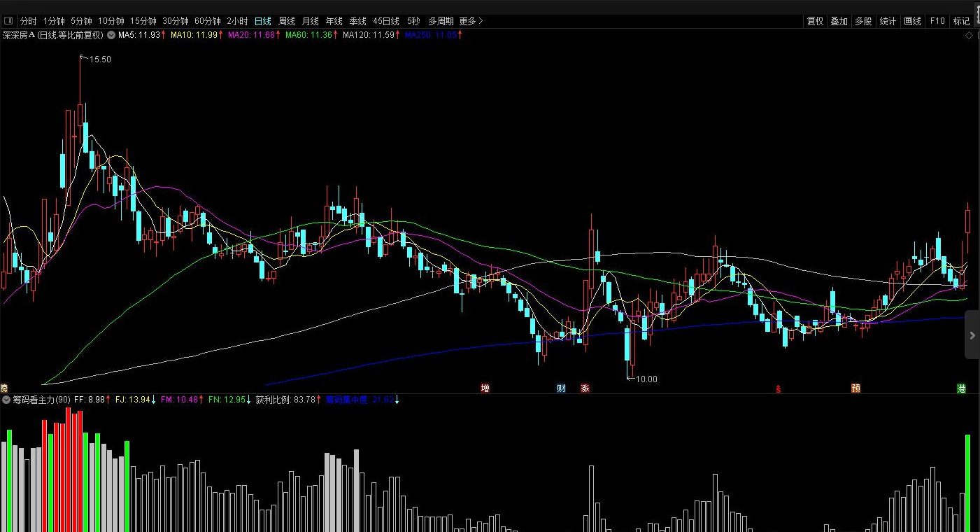Expand the right side panel arrow
980x532 pixels.
tap(972, 335)
